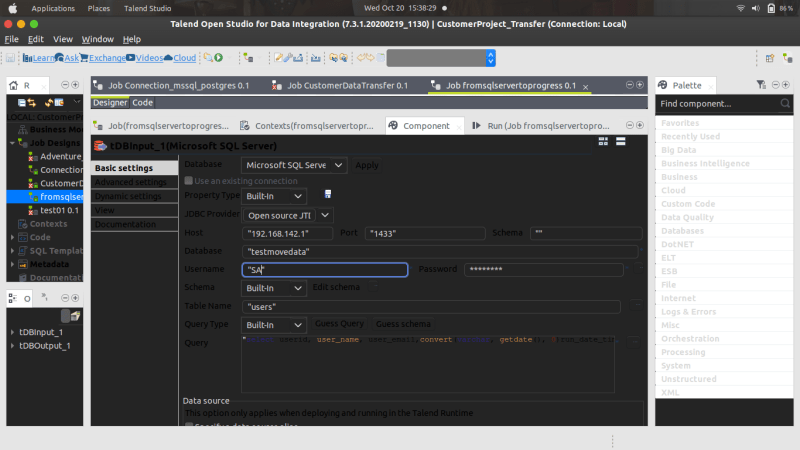Open the Cloud toolbar link

pos(180,58)
